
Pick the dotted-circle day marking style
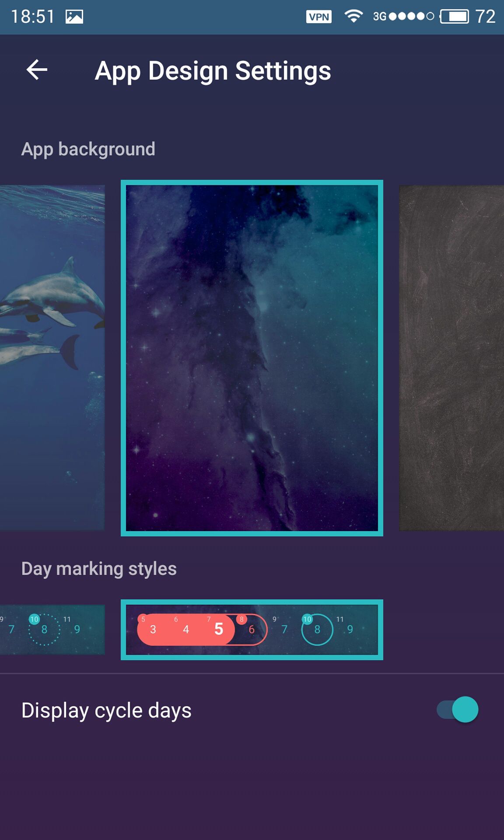[x=52, y=630]
